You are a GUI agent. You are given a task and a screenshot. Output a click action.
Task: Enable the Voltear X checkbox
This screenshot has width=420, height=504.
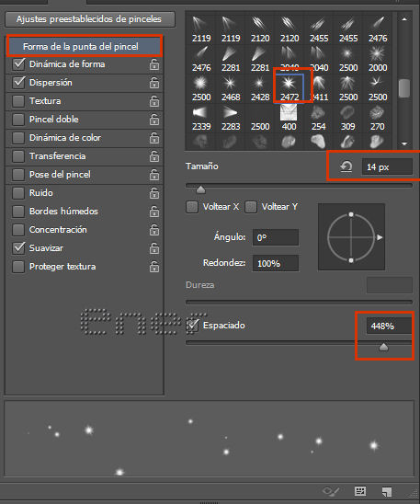pos(192,207)
